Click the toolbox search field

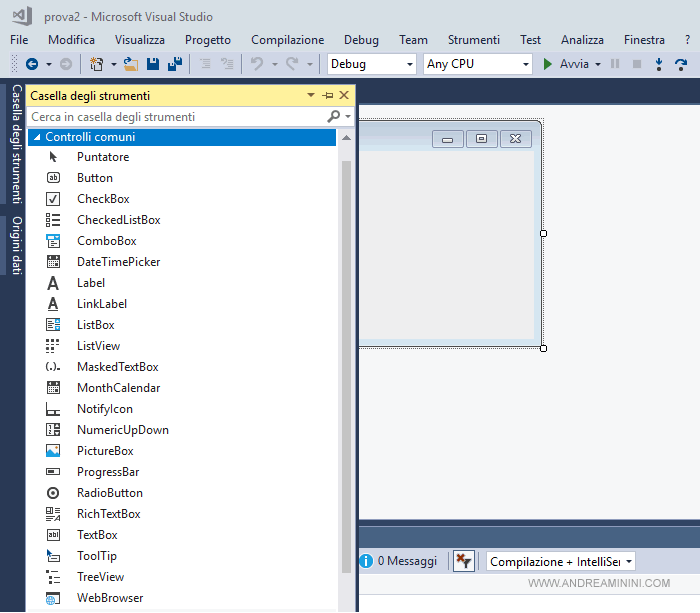(x=175, y=117)
